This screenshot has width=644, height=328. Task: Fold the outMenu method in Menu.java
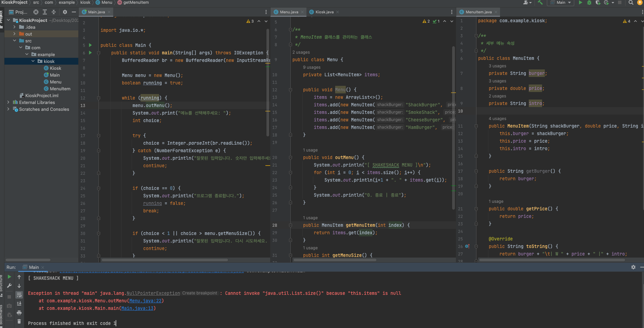point(290,158)
